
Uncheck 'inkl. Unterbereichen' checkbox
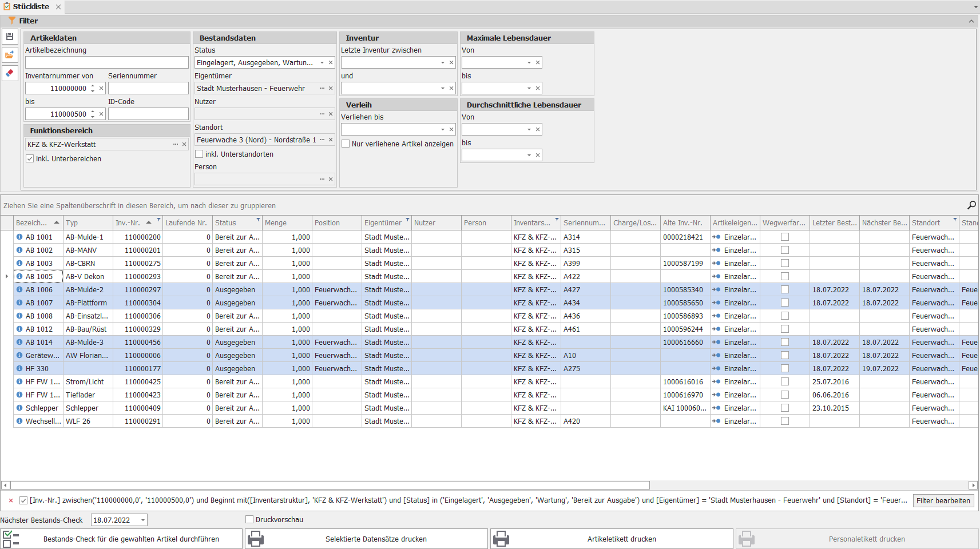30,159
